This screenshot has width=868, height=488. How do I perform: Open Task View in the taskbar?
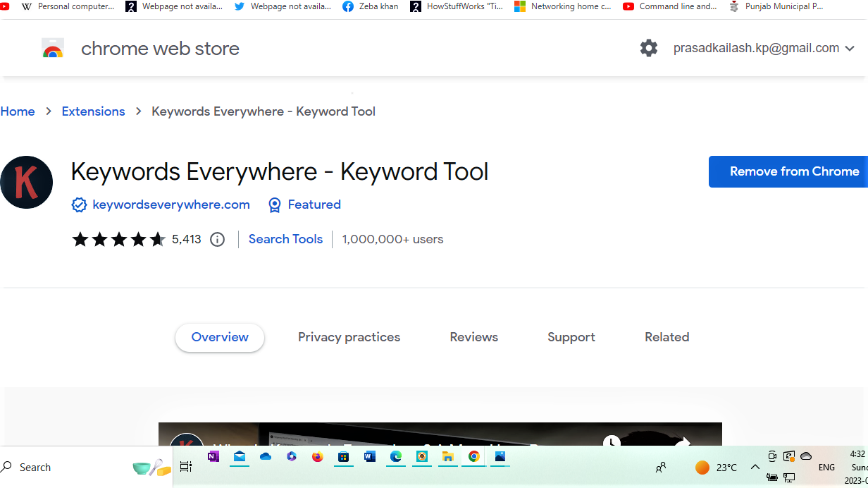(186, 467)
